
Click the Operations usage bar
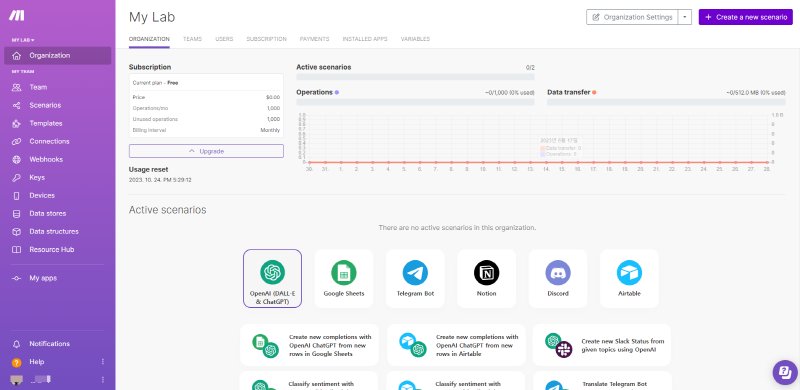tap(415, 102)
